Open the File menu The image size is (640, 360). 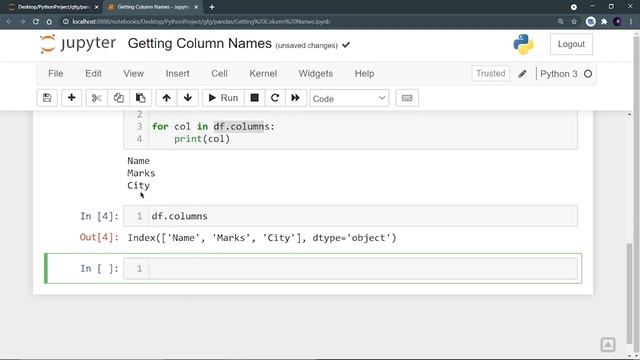point(56,73)
